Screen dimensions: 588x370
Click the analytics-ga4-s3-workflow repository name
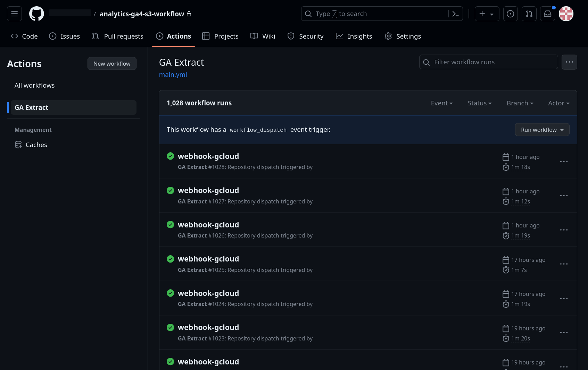[x=142, y=14]
